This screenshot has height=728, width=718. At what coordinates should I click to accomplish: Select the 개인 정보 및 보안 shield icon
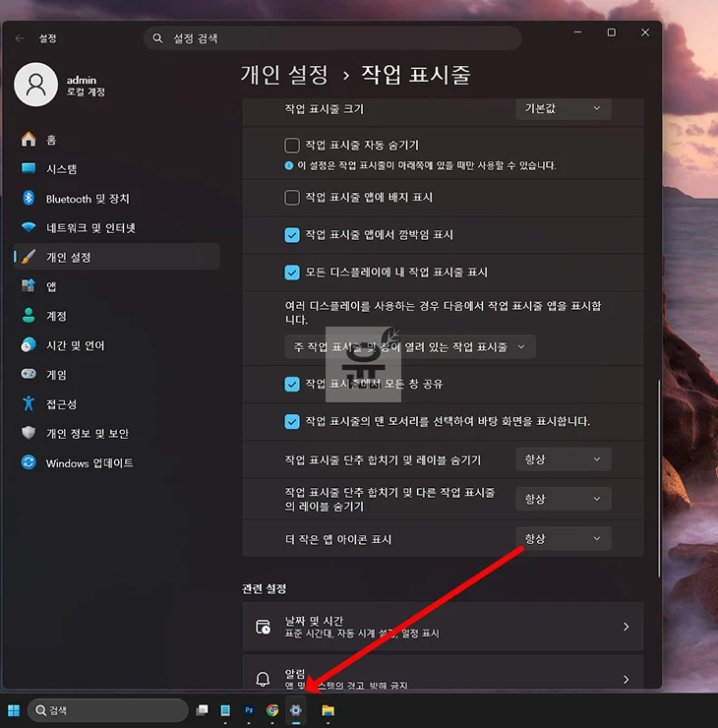coord(29,433)
